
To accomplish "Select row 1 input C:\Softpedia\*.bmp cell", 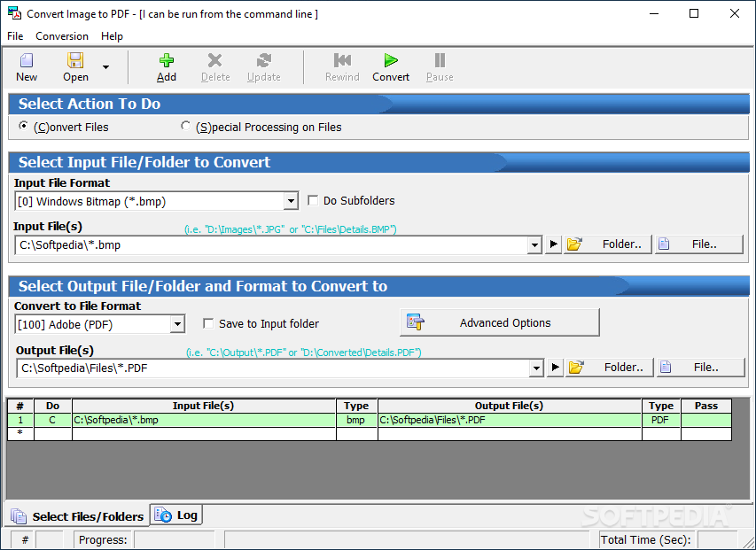I will click(x=204, y=420).
